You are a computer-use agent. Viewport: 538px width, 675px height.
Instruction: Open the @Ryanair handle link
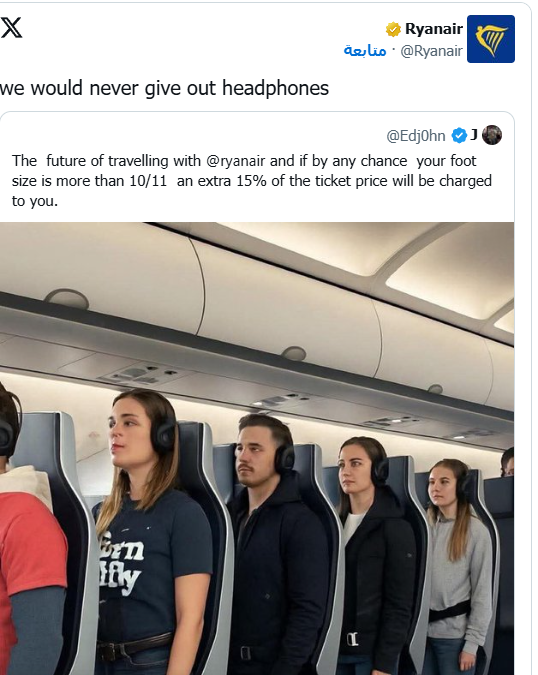click(x=431, y=51)
